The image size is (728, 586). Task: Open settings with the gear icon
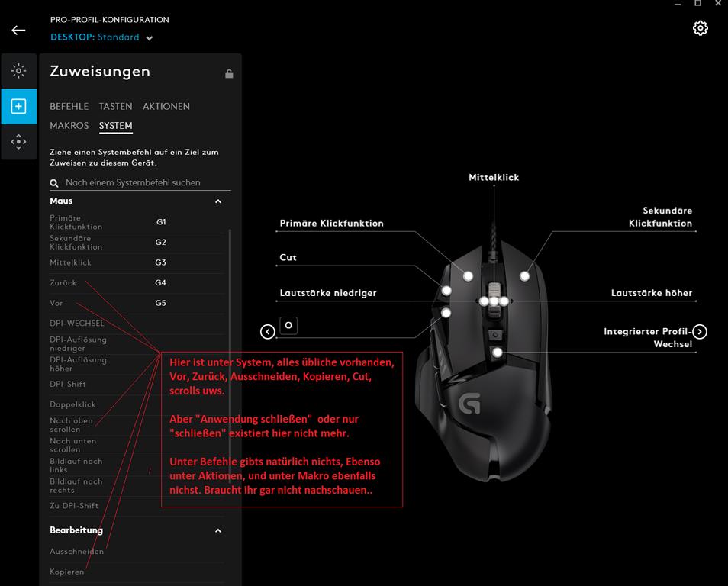pos(700,28)
